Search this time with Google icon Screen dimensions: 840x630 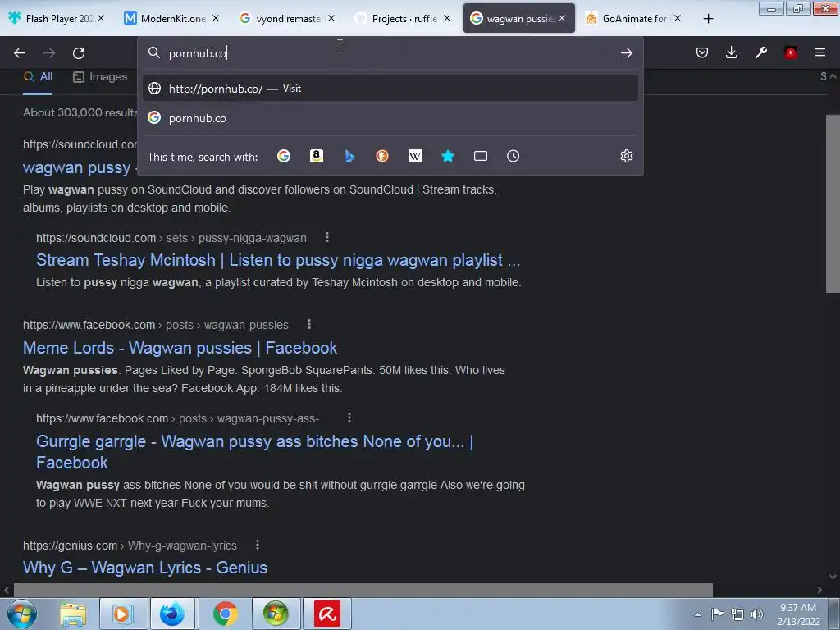(283, 156)
